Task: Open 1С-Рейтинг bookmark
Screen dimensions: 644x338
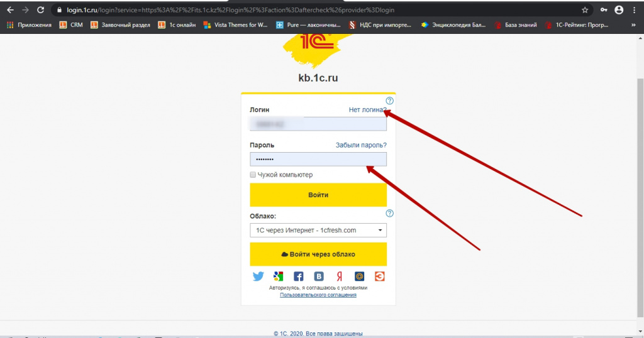Action: [576, 25]
